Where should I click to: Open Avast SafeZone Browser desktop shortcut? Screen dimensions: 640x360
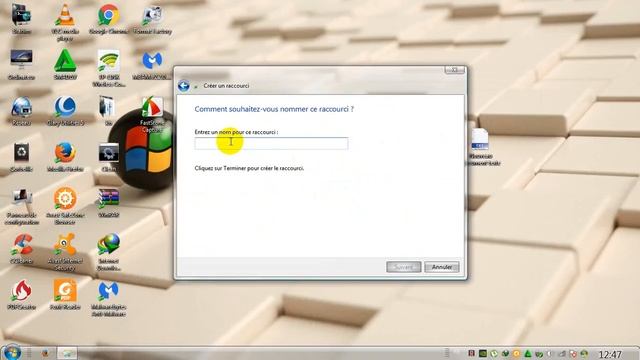[x=65, y=206]
